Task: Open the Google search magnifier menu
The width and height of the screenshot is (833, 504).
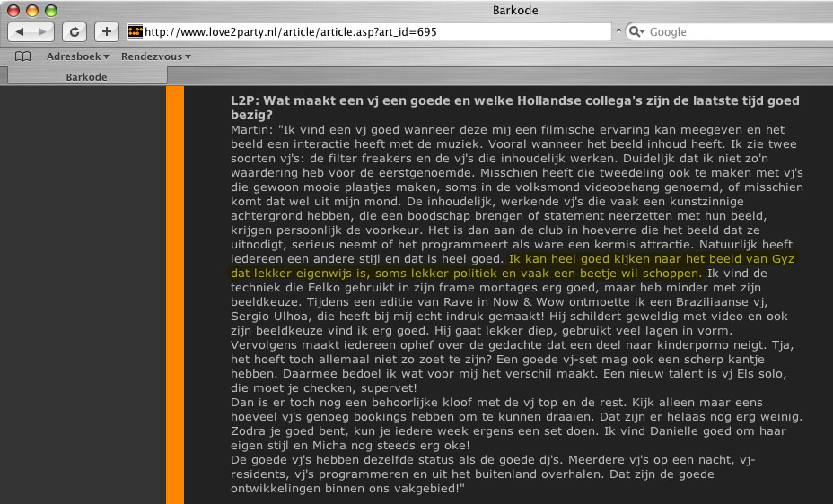Action: point(636,32)
